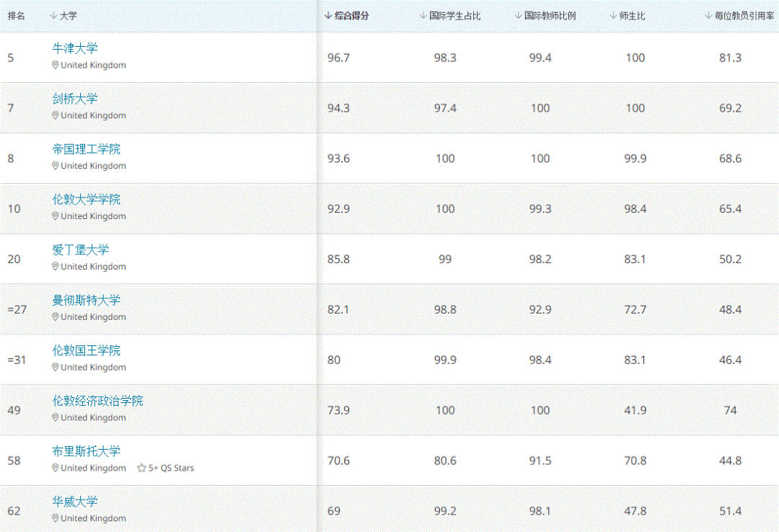The image size is (779, 532).
Task: Open 帝国理工学院 link
Action: (x=87, y=149)
